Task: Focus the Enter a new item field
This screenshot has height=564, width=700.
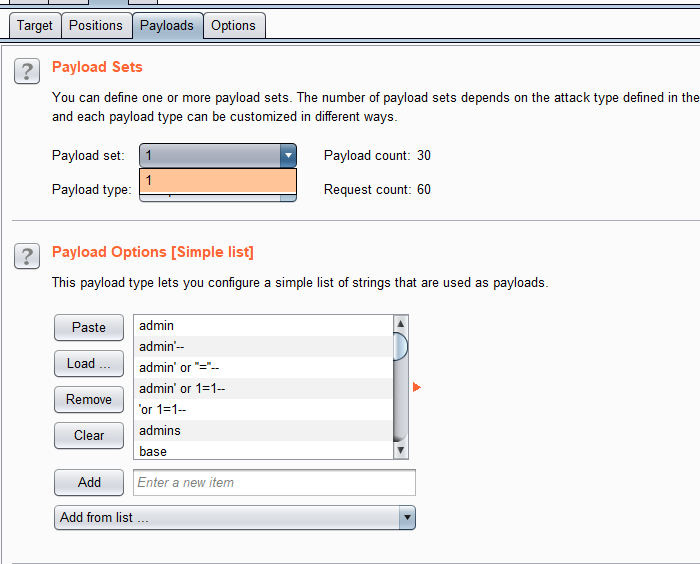Action: [x=274, y=482]
